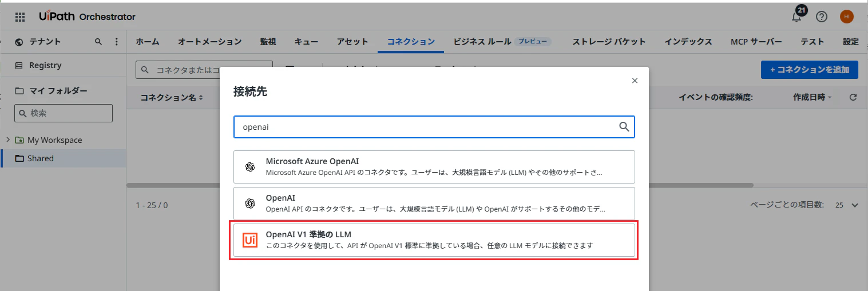The width and height of the screenshot is (868, 291).
Task: Open the app launcher grid icon
Action: pyautogui.click(x=20, y=17)
